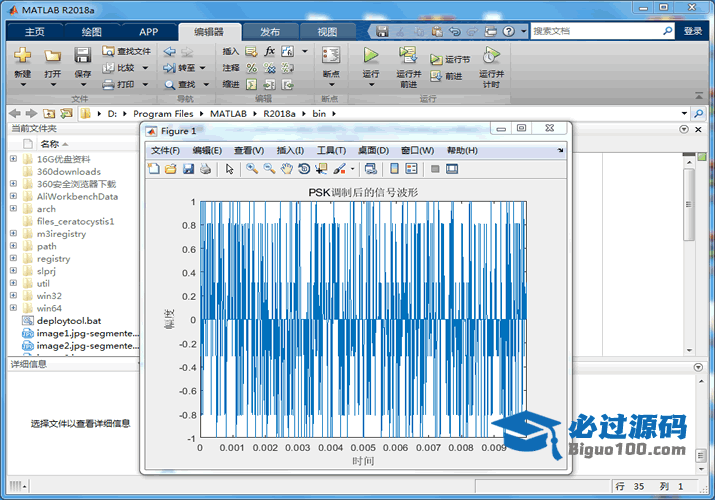Toggle Zoom In tool in Figure 1
This screenshot has width=715, height=500.
[252, 169]
